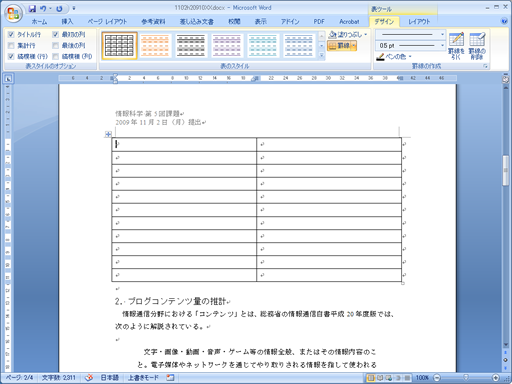Open the Acrobat tab
512x384 pixels.
(349, 22)
